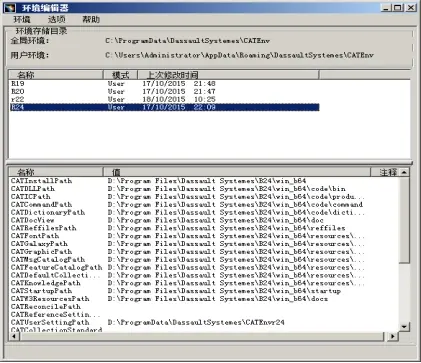
Task: Select the B19 environment row
Action: (164, 83)
